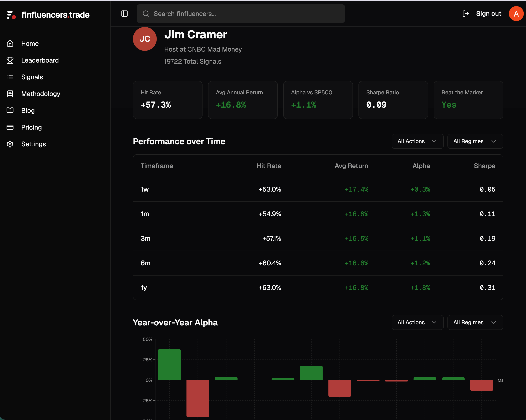Click the search magnifier icon

pos(146,14)
